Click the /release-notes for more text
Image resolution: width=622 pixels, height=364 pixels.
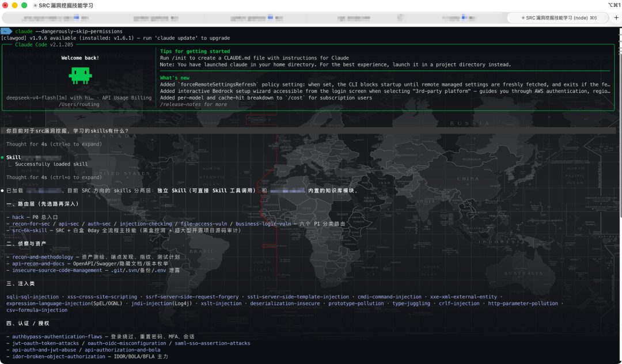pos(194,105)
